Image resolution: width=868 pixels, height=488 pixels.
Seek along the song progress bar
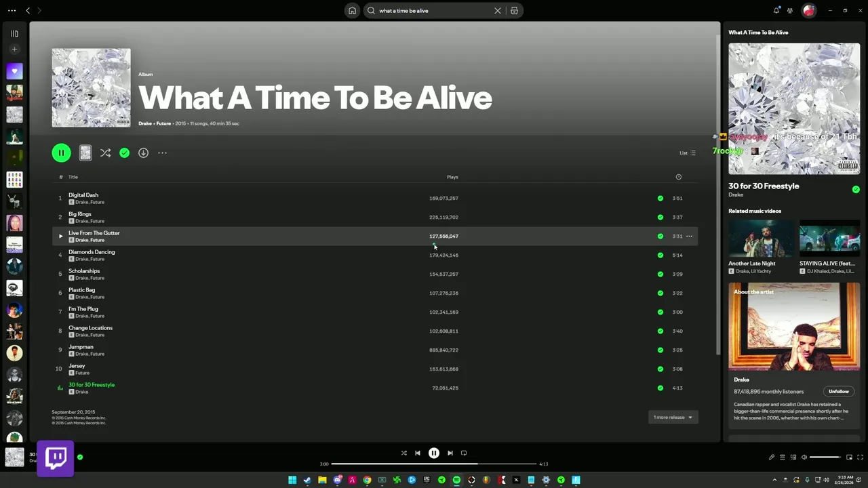[x=434, y=464]
